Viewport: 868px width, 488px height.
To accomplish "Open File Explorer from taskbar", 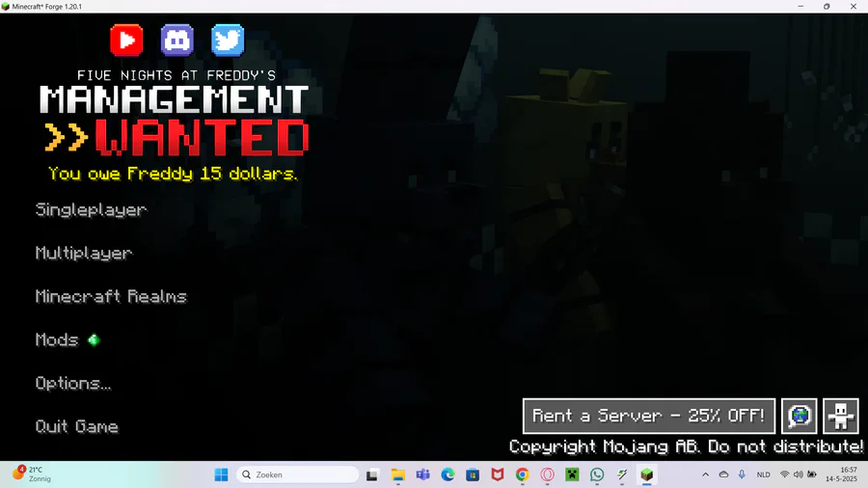I will tap(398, 474).
